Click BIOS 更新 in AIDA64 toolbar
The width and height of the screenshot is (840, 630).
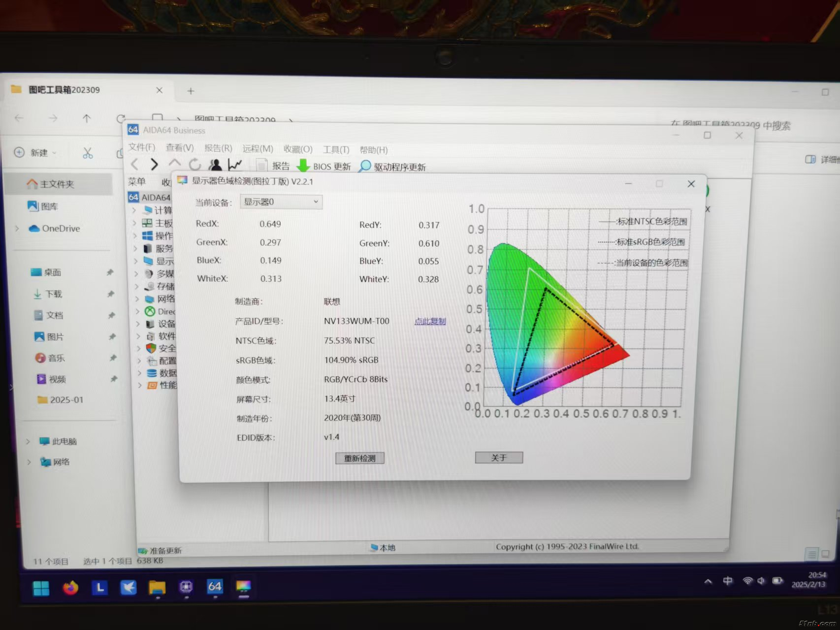coord(324,166)
